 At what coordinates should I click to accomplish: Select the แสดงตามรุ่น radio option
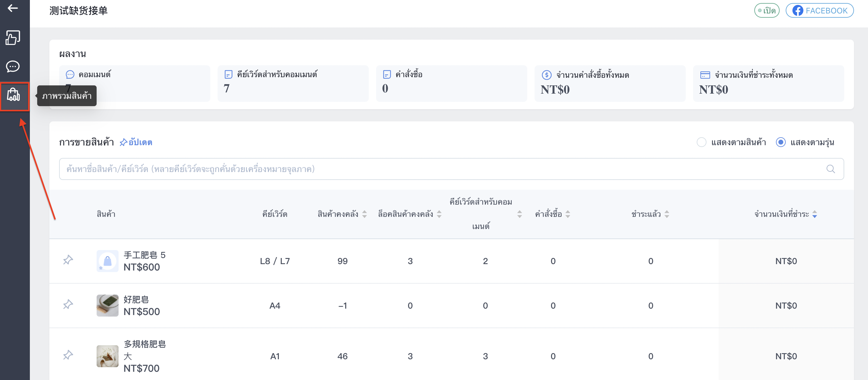[781, 142]
